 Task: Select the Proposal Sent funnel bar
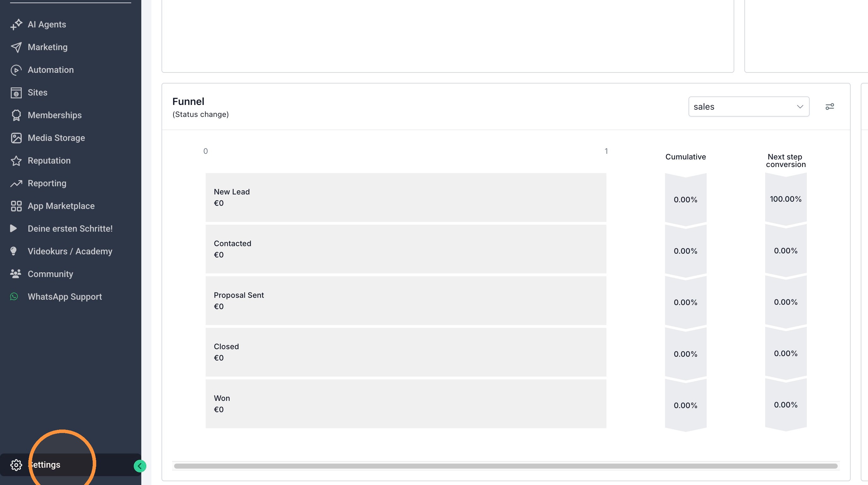click(406, 301)
